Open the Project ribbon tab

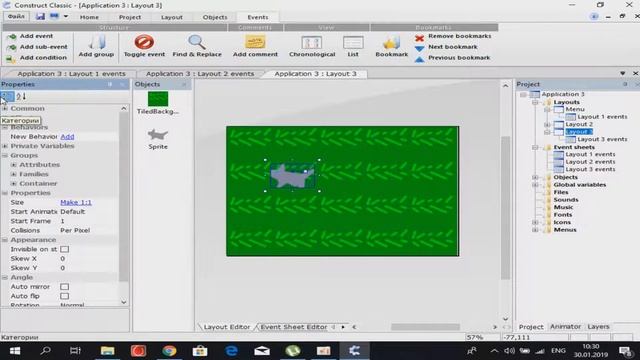[130, 17]
